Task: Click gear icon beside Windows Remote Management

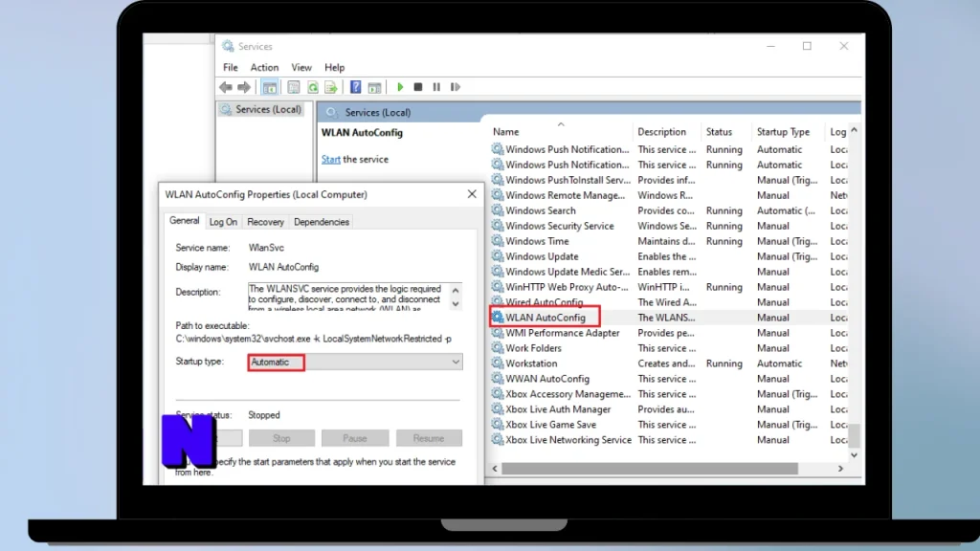Action: (x=498, y=195)
